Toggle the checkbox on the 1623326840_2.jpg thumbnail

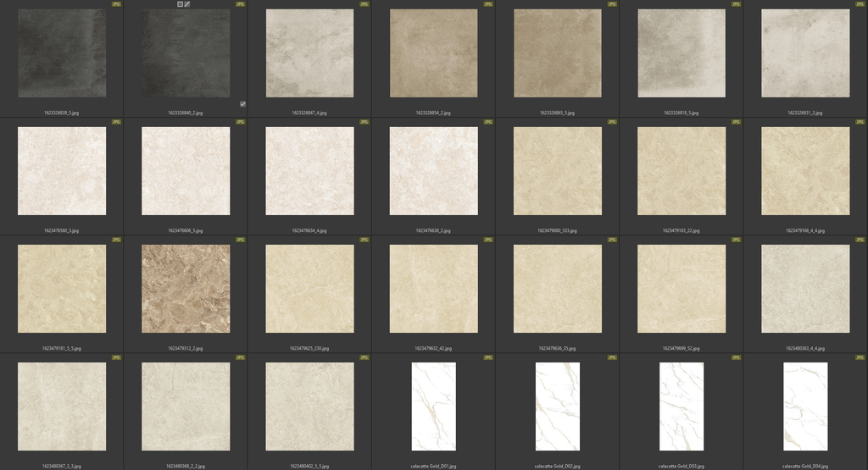tap(242, 104)
